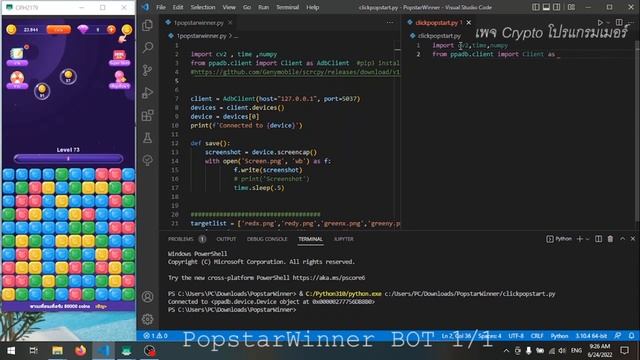Click the Ln 2, Col 36 cursor position
Image resolution: width=640 pixels, height=360 pixels.
click(x=456, y=336)
